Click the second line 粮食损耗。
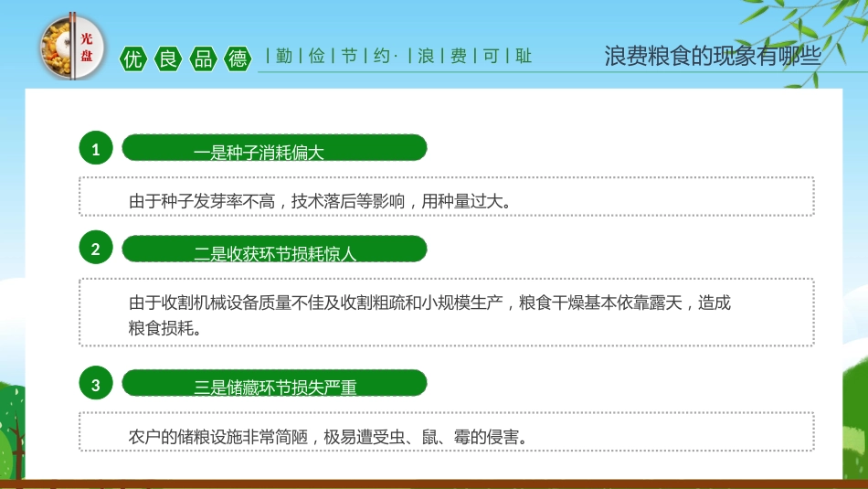Image resolution: width=868 pixels, height=489 pixels. point(165,328)
